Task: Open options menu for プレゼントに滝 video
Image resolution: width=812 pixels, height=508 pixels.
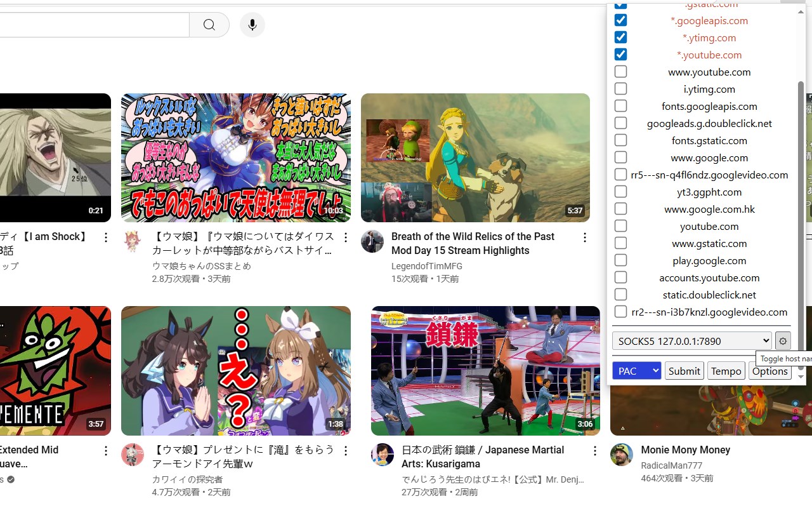Action: [x=345, y=451]
